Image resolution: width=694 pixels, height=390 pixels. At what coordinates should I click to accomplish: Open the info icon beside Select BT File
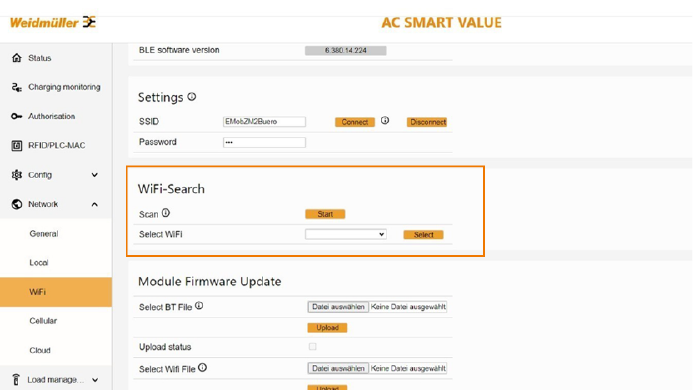tap(199, 305)
